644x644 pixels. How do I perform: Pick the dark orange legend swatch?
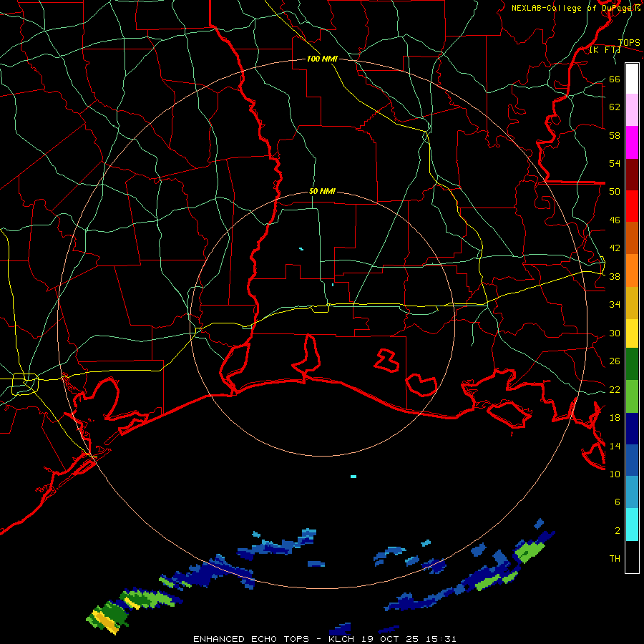click(x=632, y=238)
